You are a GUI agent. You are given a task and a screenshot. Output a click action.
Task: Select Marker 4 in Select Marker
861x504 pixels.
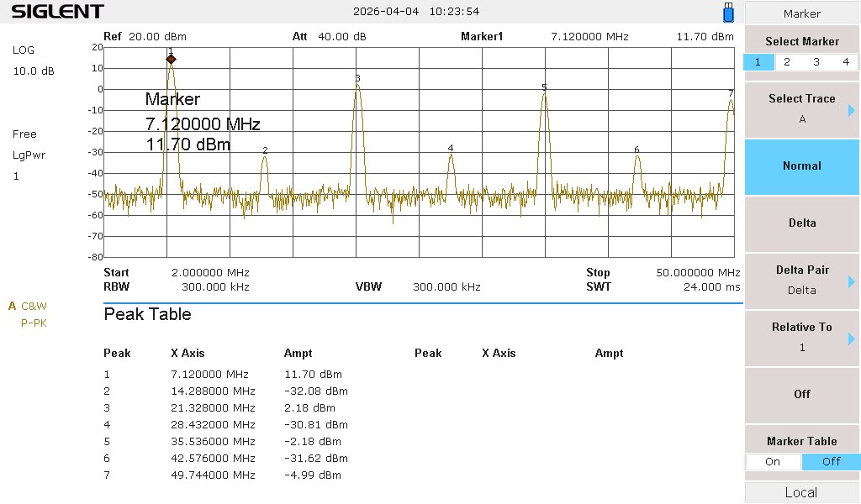846,62
